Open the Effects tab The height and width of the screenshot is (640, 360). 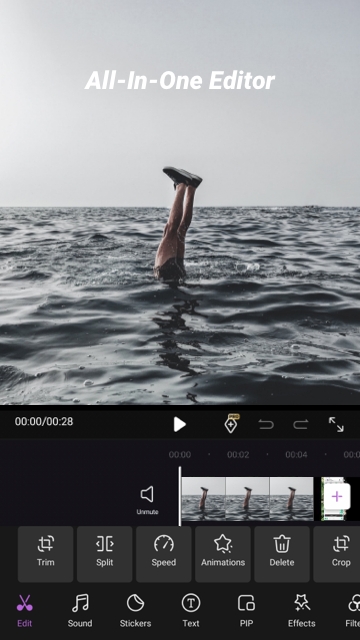tap(302, 611)
